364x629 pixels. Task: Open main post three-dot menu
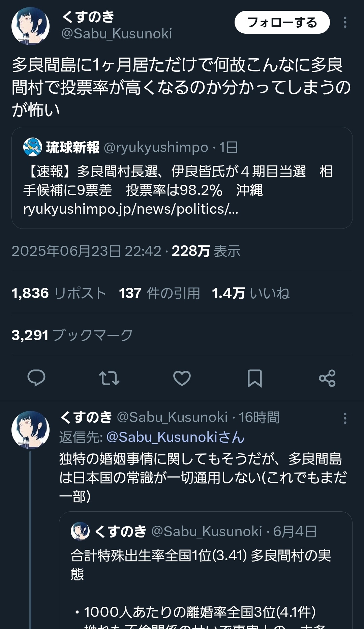(x=345, y=23)
